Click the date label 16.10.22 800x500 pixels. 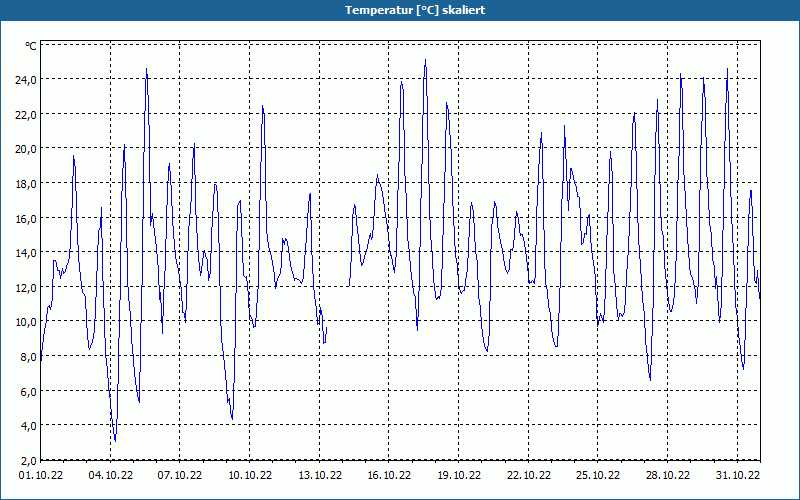click(389, 475)
